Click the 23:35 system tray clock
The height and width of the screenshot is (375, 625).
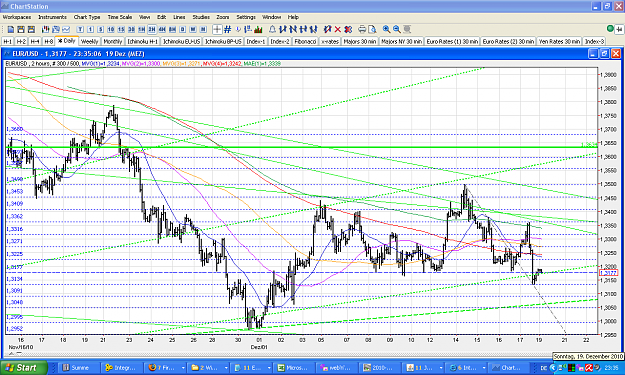click(611, 367)
